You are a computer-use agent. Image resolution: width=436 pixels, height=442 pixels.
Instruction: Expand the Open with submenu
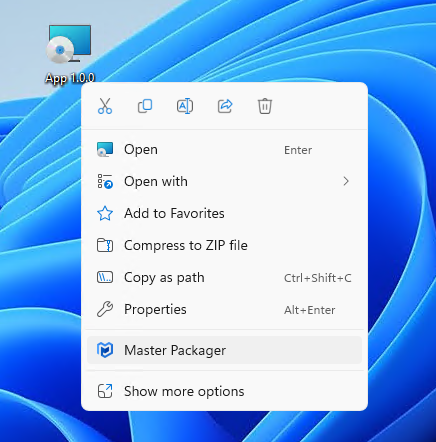click(x=224, y=182)
